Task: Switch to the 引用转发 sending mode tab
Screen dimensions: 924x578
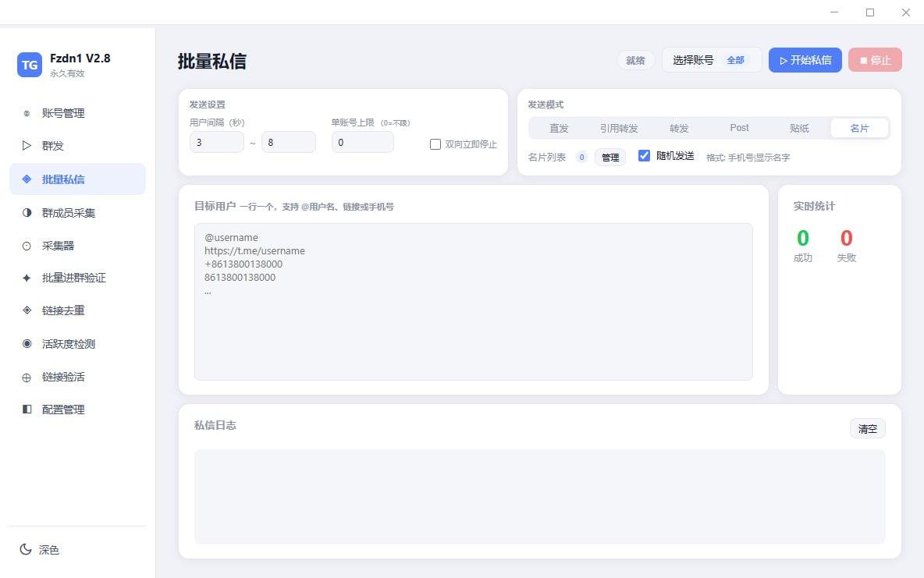Action: 619,128
